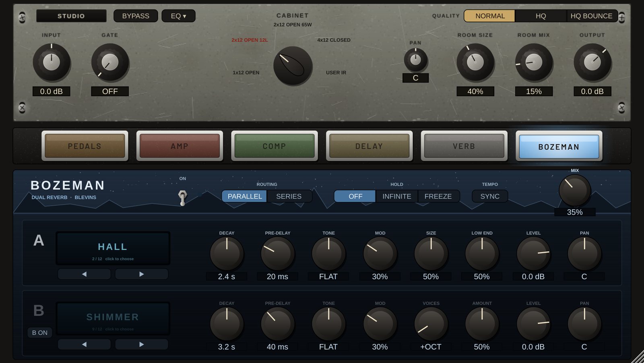Viewport: 644px width, 363px height.
Task: Click the reverb B VOICES knob
Action: click(x=431, y=324)
